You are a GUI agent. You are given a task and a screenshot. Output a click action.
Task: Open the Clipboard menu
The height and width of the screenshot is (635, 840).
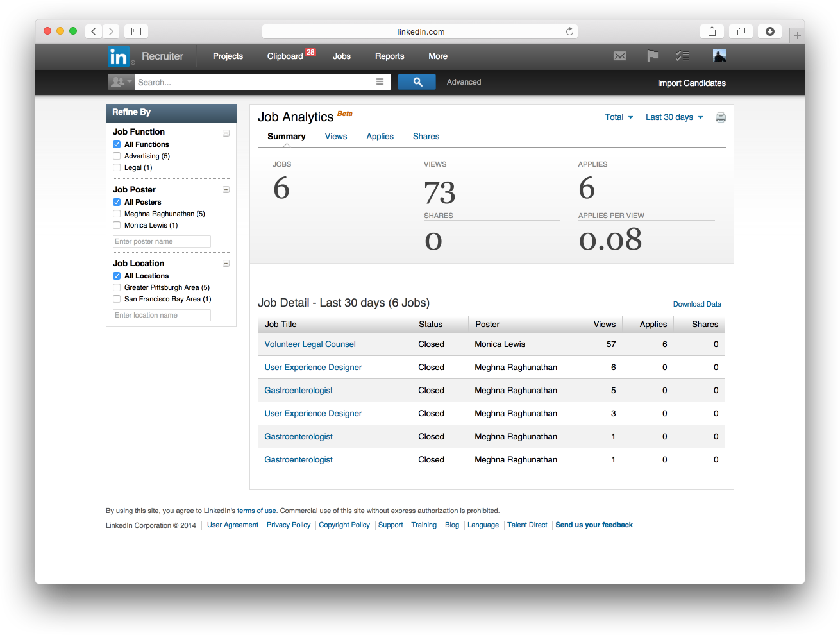click(285, 56)
